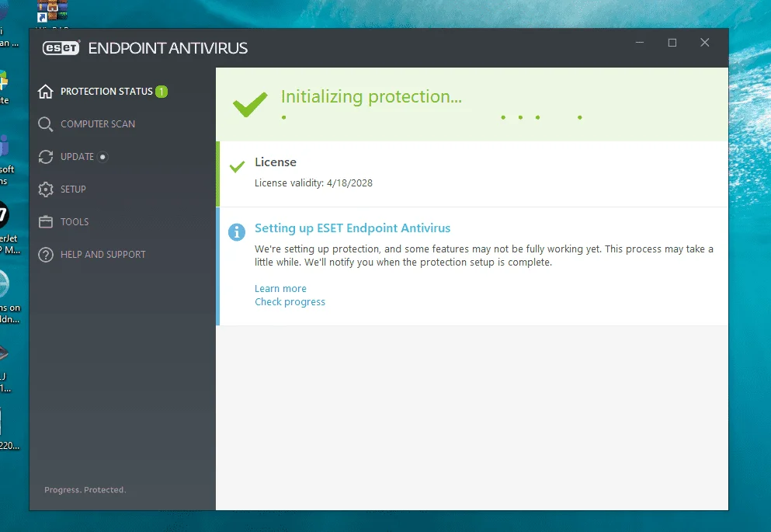Click the magnifier icon for Computer Scan
This screenshot has height=532, width=771.
[46, 124]
